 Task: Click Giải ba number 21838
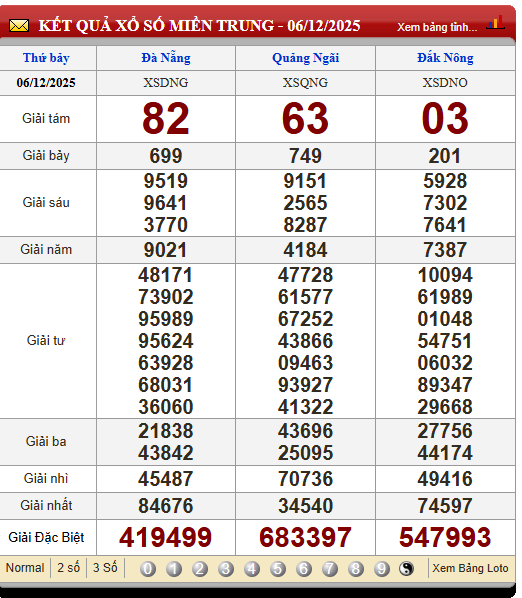click(166, 431)
